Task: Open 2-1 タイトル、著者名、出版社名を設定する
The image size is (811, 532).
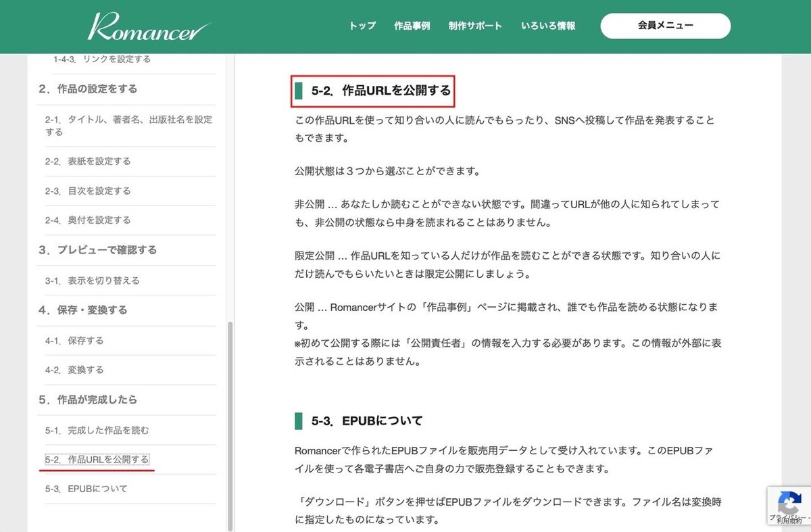Action: (x=128, y=125)
